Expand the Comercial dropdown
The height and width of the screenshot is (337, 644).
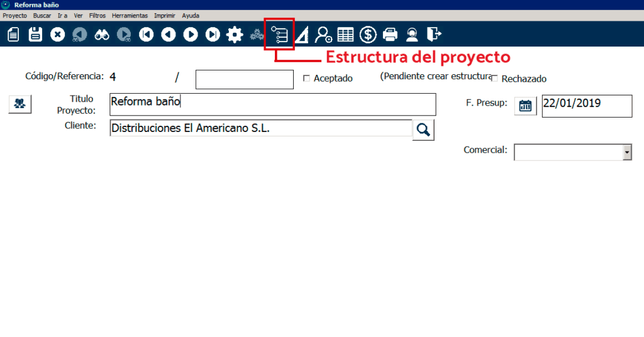(626, 152)
